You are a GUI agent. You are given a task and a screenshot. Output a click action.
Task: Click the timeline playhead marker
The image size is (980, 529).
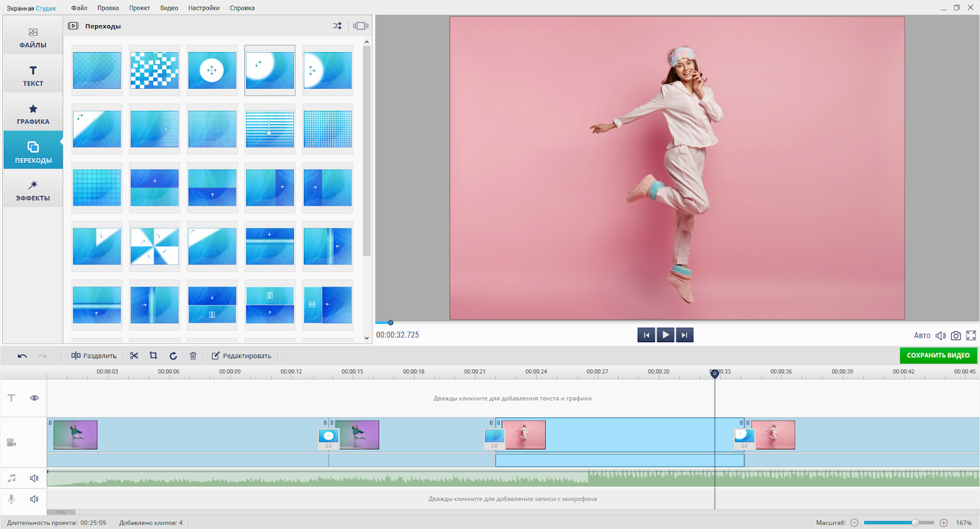pyautogui.click(x=714, y=373)
